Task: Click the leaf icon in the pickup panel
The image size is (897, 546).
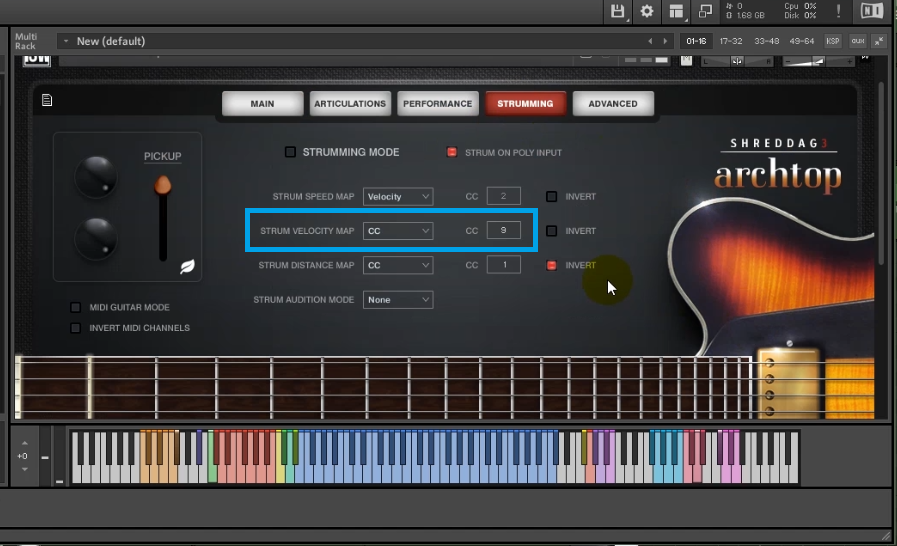Action: [x=187, y=267]
